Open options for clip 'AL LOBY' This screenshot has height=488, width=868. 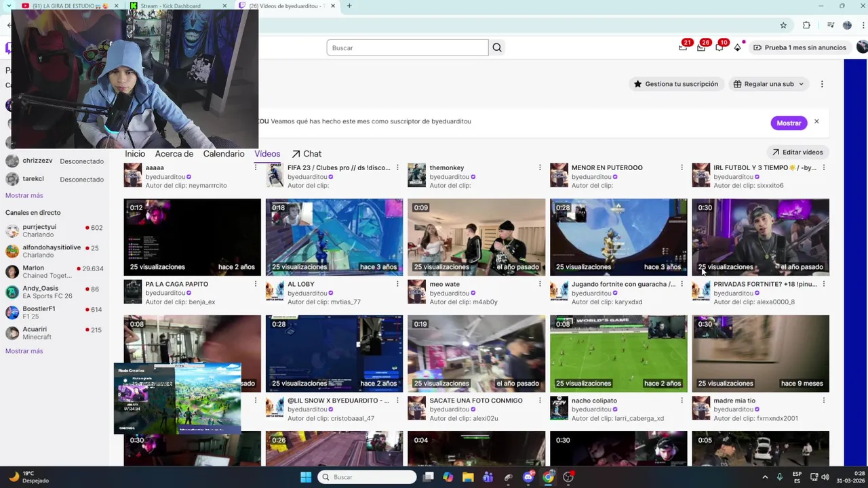[x=397, y=284]
